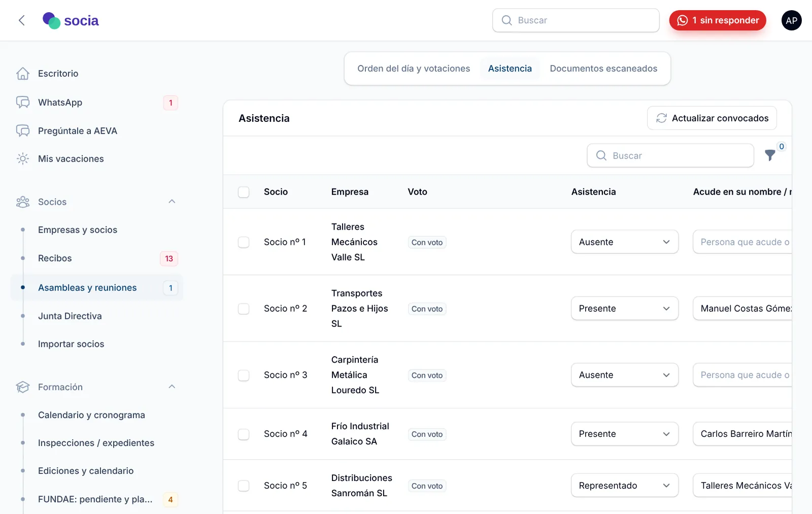Click the Escritorio home icon
Screen dimensions: 812x514
(x=23, y=74)
